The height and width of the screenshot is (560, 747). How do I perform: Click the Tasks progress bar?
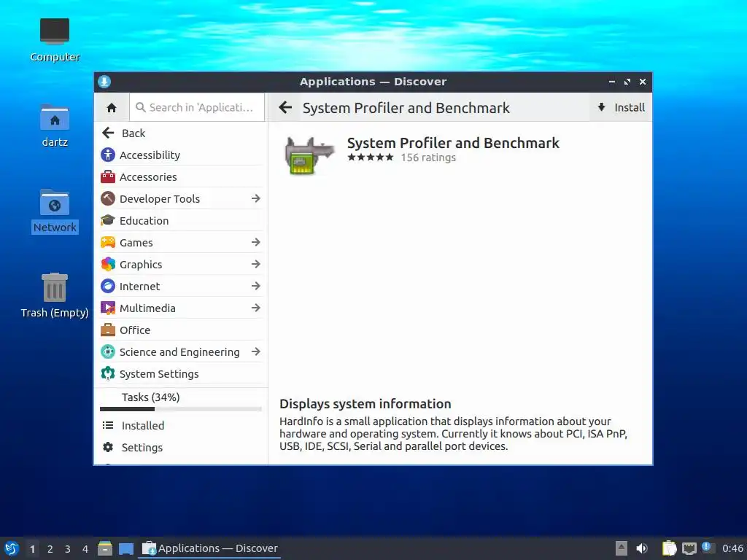tap(181, 409)
